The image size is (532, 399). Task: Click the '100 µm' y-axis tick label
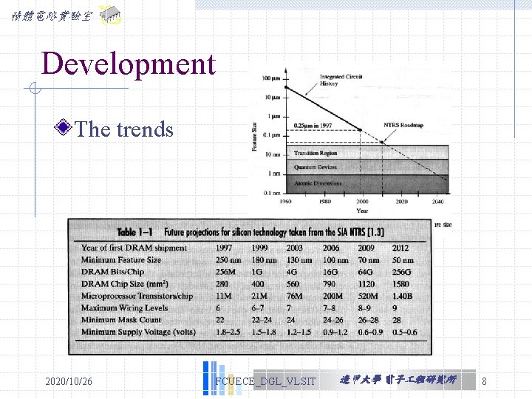(270, 78)
